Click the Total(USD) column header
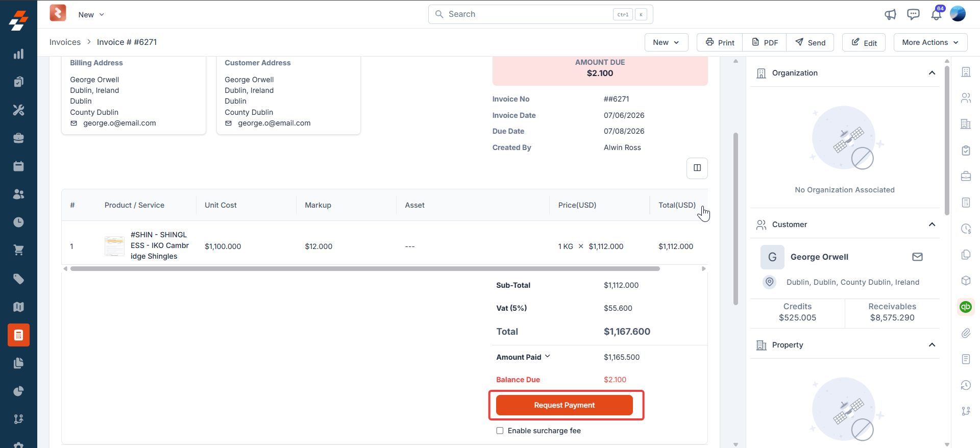Screen dimensions: 980x448 click(677, 205)
